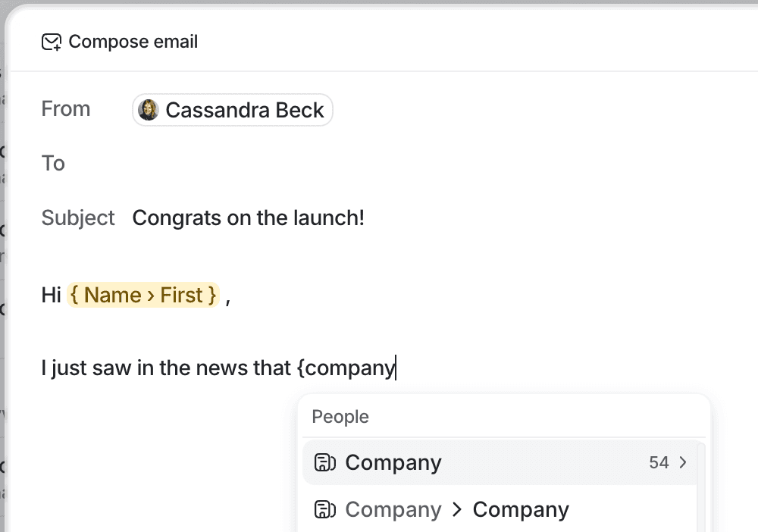Click the From label
Image resolution: width=758 pixels, height=532 pixels.
(66, 109)
